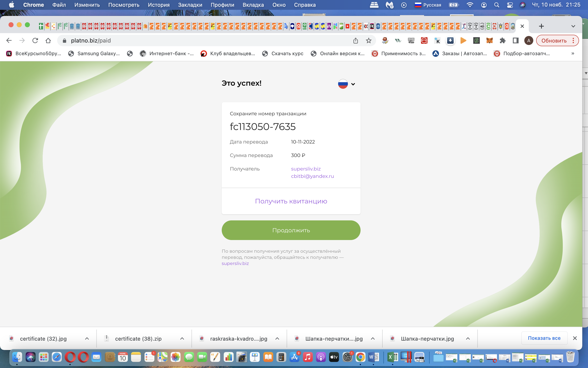Open the green circular-arrows extension
Image resolution: width=588 pixels, height=368 pixels.
pyautogui.click(x=477, y=40)
